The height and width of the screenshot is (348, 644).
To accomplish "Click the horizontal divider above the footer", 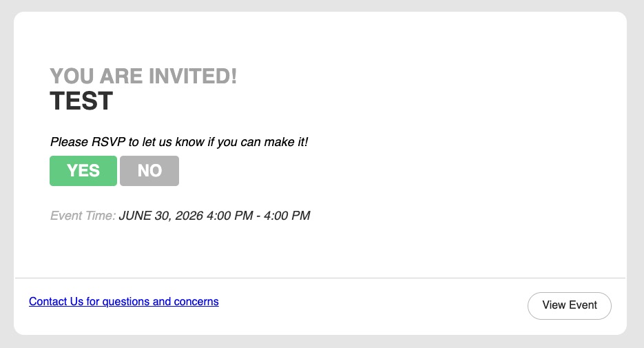I will pos(320,278).
